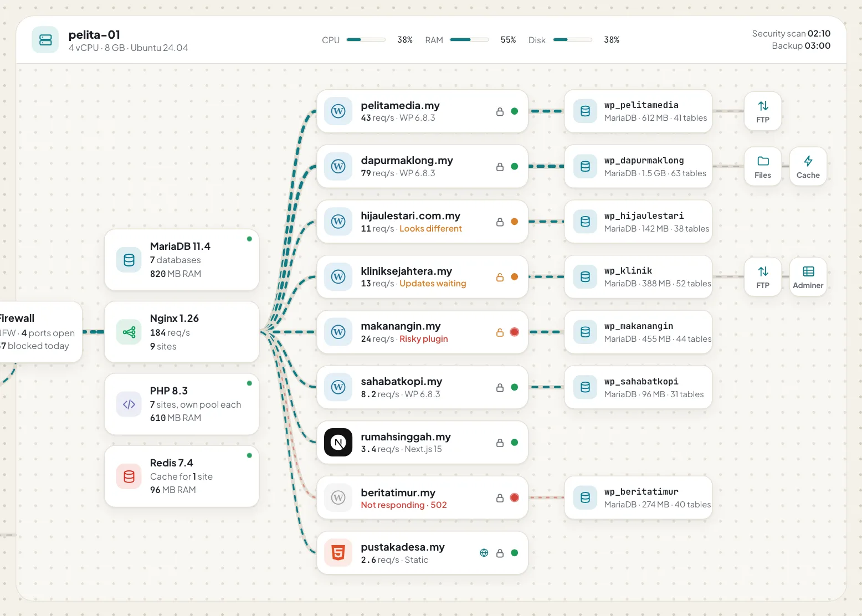The image size is (862, 616).
Task: Click the 'Backup 03:00' text
Action: pos(801,46)
